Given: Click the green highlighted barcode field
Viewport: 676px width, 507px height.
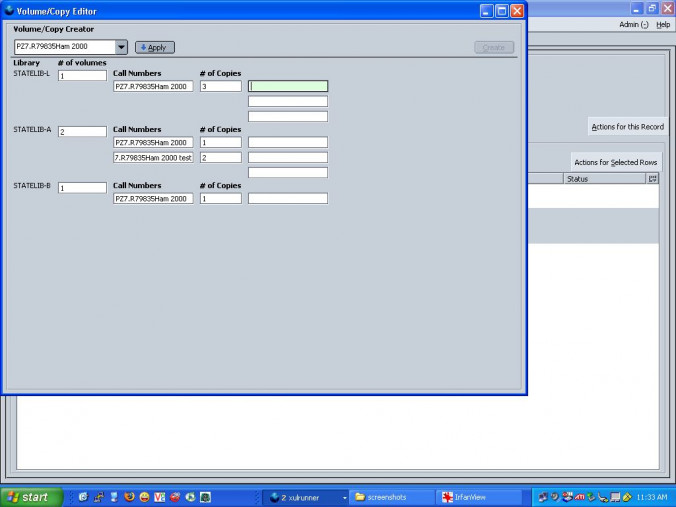Looking at the screenshot, I should (288, 86).
